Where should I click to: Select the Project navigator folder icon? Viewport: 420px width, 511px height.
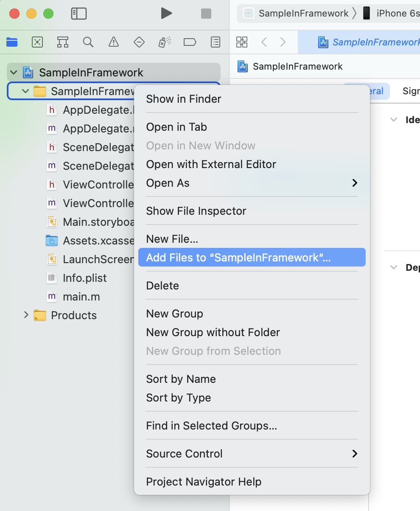[12, 42]
